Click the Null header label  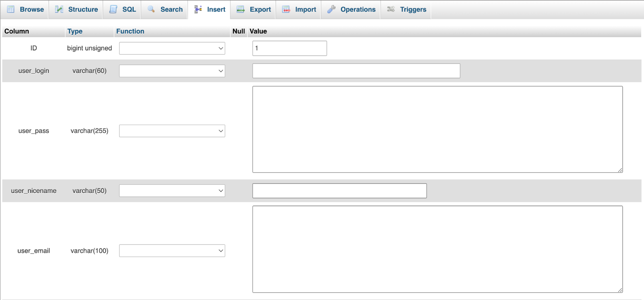point(239,31)
